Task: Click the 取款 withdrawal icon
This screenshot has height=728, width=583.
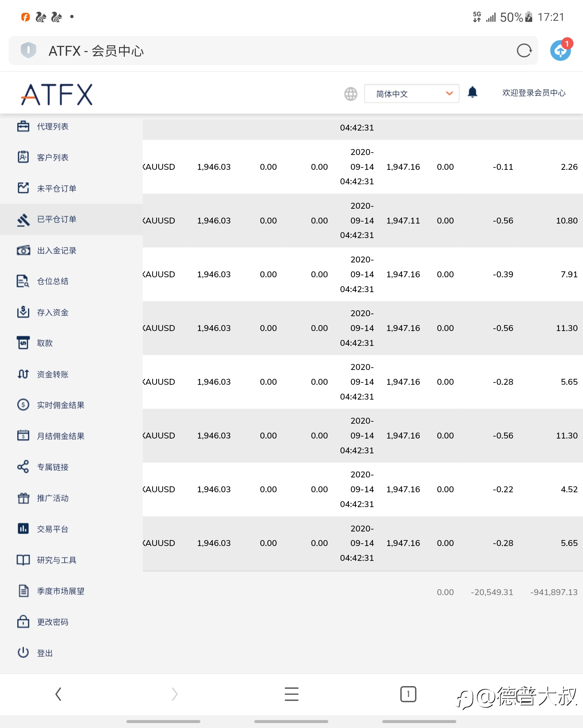Action: point(23,343)
